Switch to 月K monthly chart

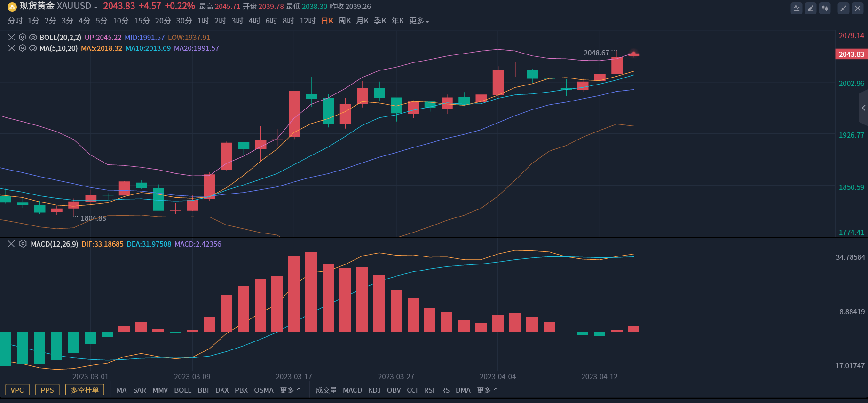pyautogui.click(x=363, y=21)
